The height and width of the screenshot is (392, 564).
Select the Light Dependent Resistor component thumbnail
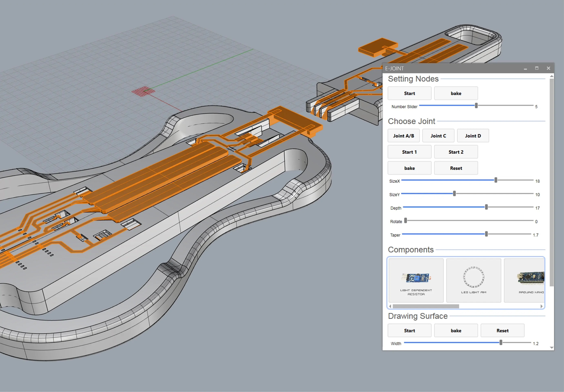point(416,280)
